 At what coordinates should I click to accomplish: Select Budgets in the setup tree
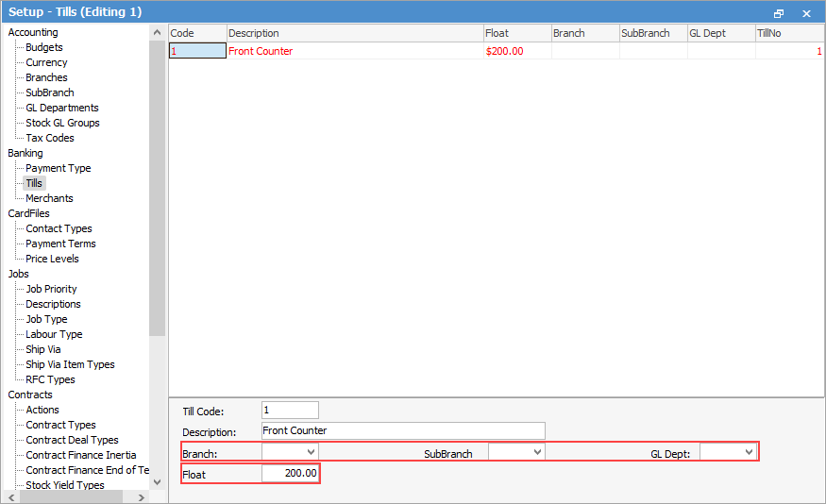point(44,47)
